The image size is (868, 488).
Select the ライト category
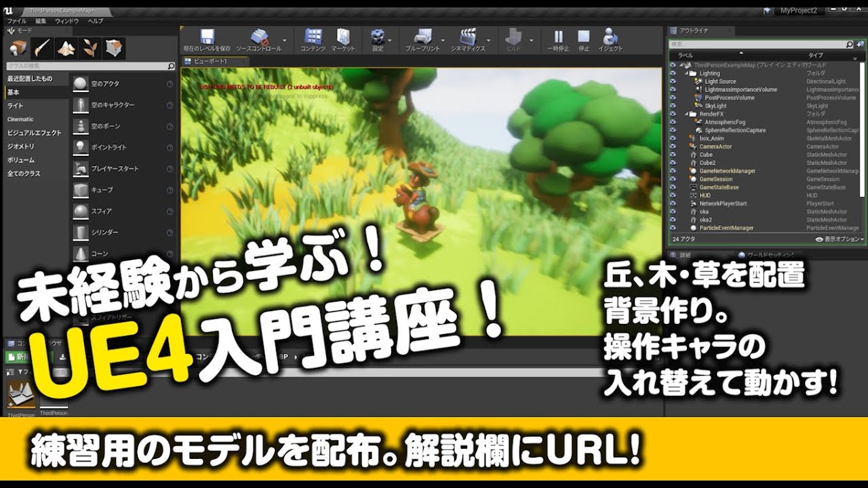pos(36,106)
